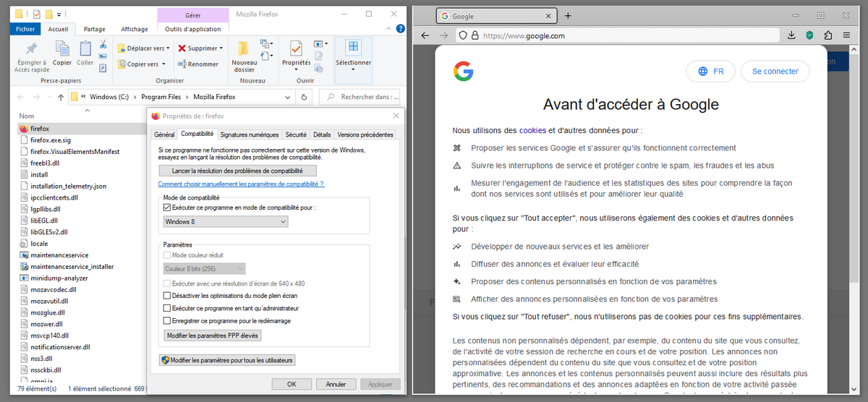Open the Détails properties tab
This screenshot has width=868, height=402.
pos(322,134)
